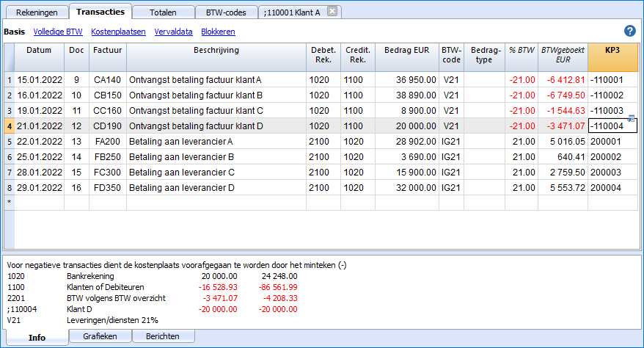The height and width of the screenshot is (348, 644).
Task: Switch to Volledige BTW view
Action: pos(58,32)
